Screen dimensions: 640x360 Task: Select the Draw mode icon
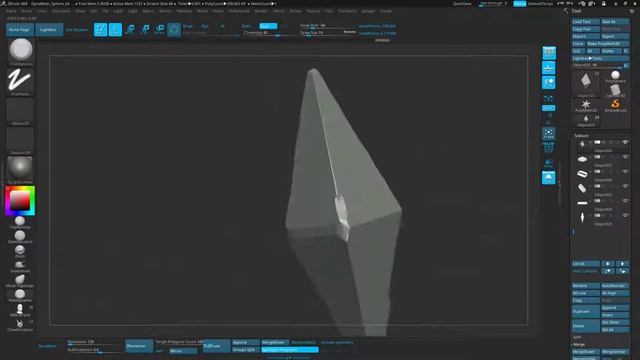point(115,29)
